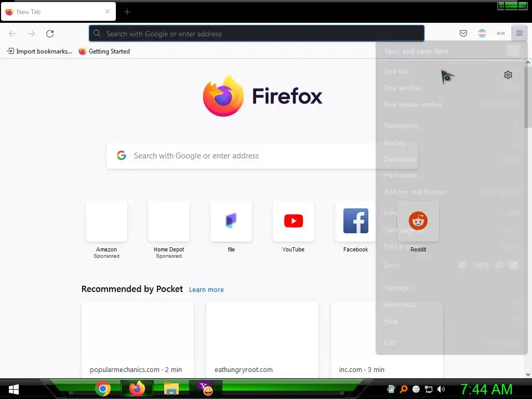Expand the Bookmarks submenu in the Firefox menu
This screenshot has width=532, height=399.
451,126
